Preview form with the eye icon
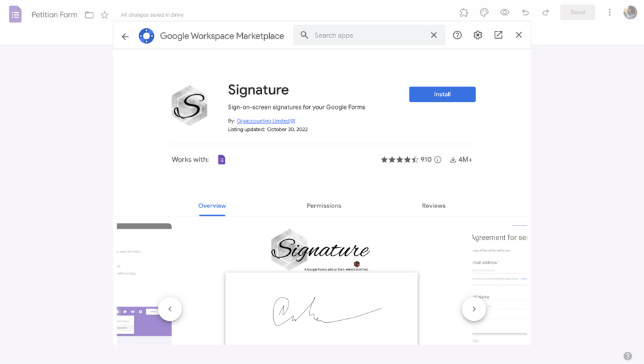The width and height of the screenshot is (644, 364). tap(505, 12)
